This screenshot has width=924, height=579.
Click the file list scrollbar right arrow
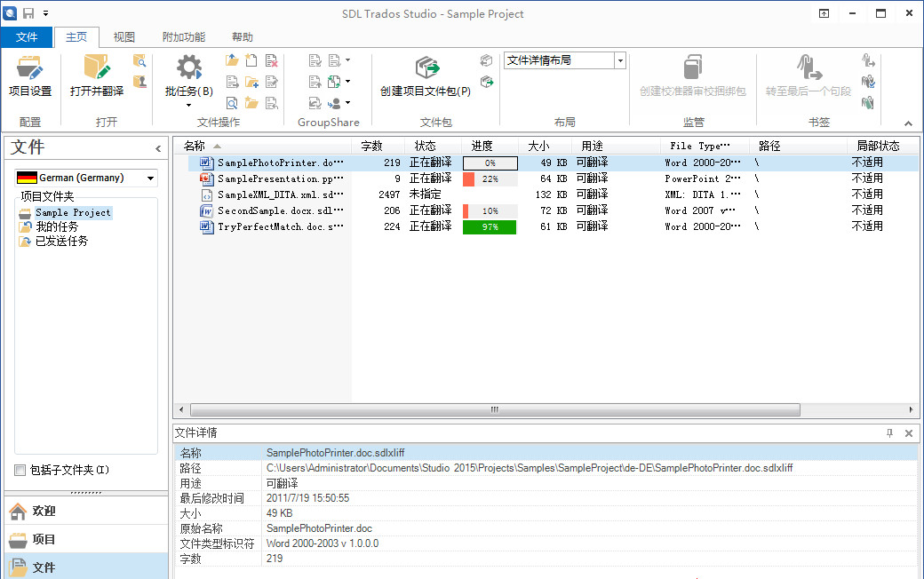[x=911, y=409]
